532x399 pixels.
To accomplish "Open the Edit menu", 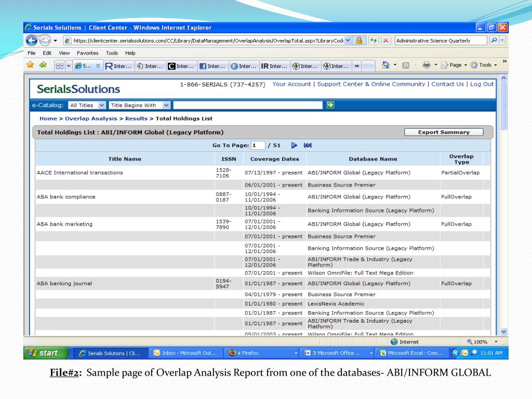I will (47, 53).
